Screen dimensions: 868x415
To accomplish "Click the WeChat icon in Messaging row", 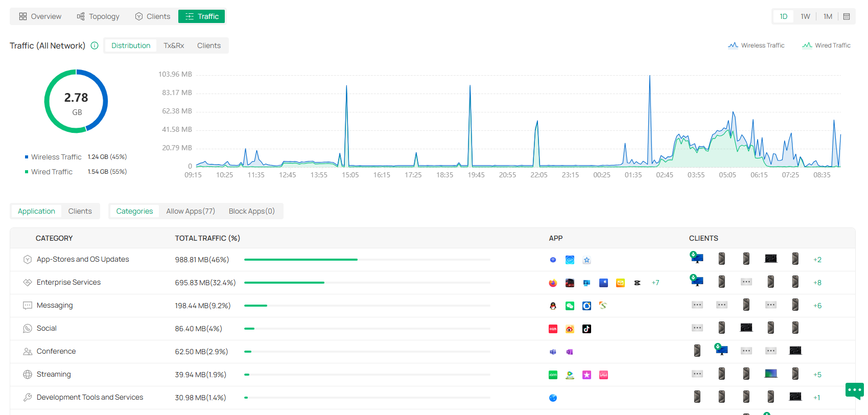I will coord(570,306).
